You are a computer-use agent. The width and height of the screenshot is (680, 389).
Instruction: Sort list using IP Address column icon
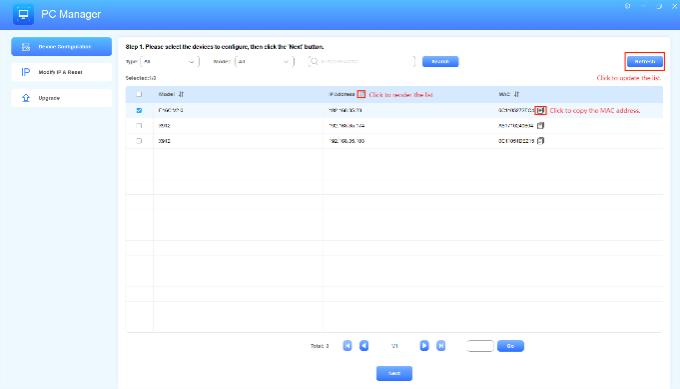tap(361, 94)
